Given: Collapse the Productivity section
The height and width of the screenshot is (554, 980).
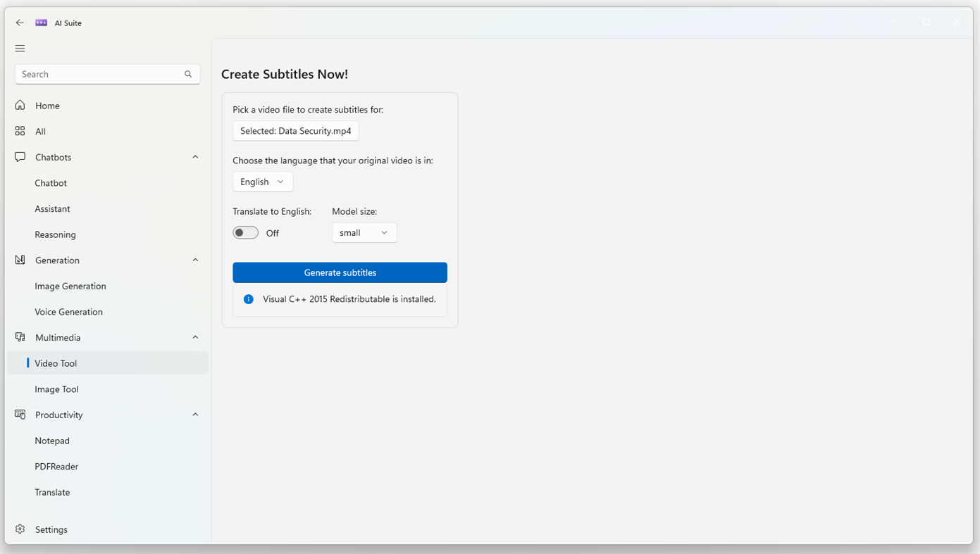Looking at the screenshot, I should click(x=195, y=414).
